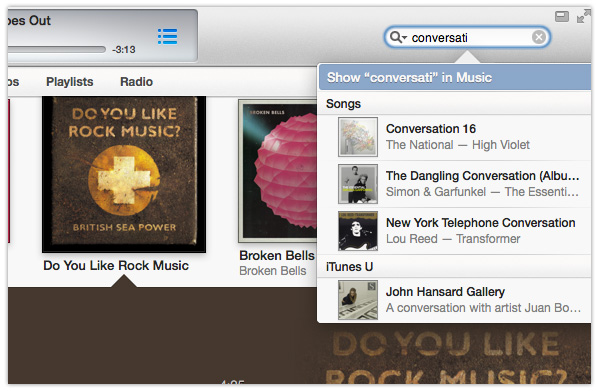Viewport: 596px width, 391px height.
Task: Click the Broken Bells album title
Action: tap(277, 255)
